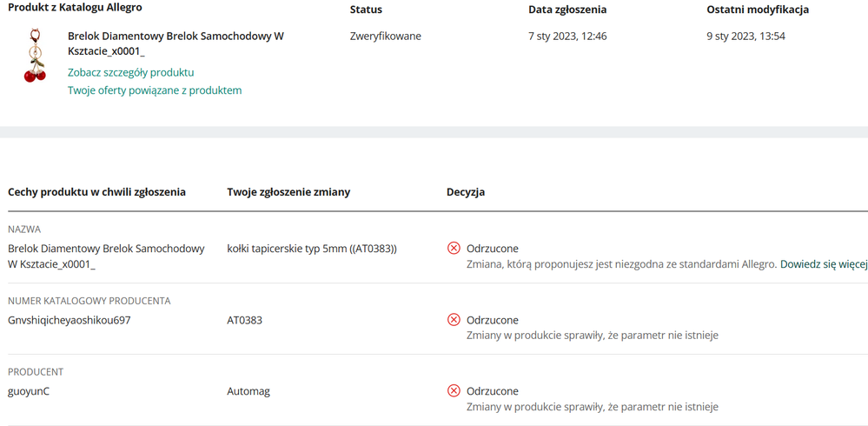Select proposed catalog number 'AT0383'
Viewport: 868px width, 426px height.
(x=244, y=320)
